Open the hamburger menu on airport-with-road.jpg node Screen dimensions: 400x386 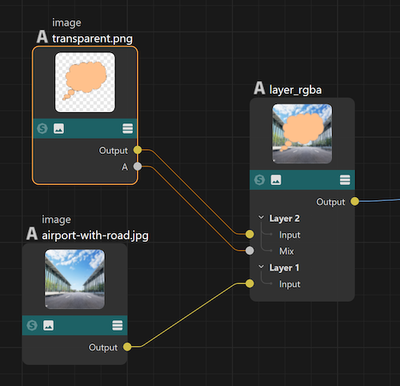117,325
